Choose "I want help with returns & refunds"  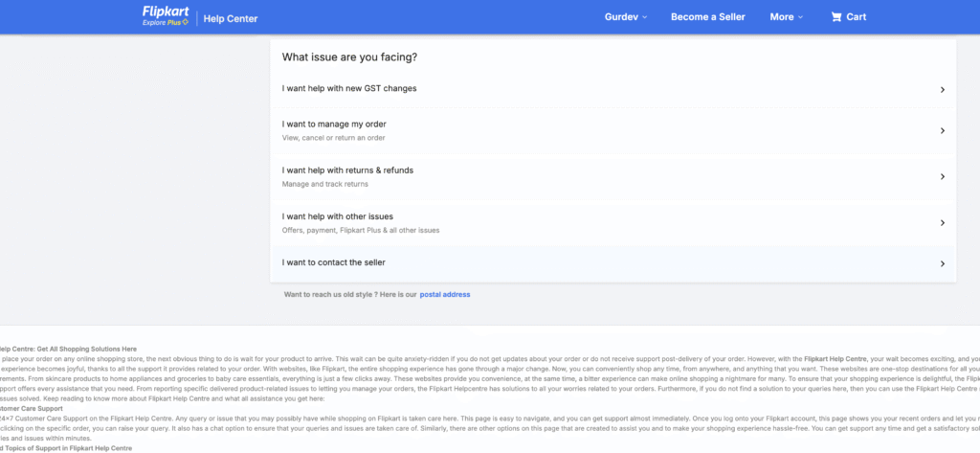(x=347, y=170)
